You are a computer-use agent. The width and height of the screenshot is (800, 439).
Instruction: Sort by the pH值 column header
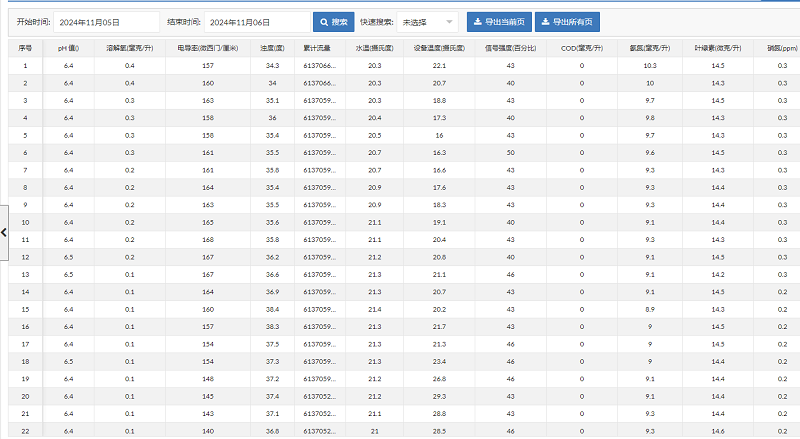point(68,47)
